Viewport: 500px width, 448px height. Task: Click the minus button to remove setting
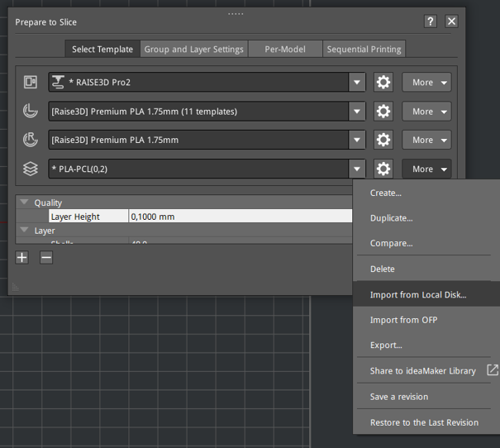coord(46,257)
